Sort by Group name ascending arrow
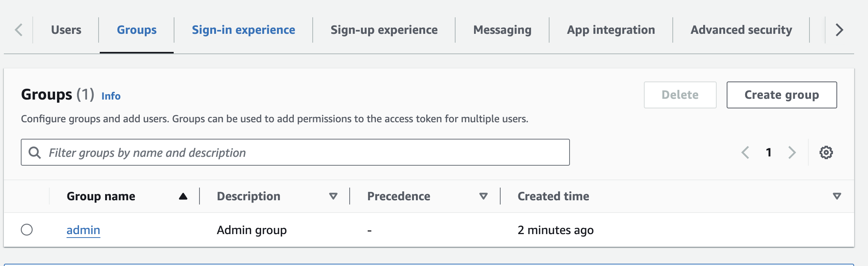Screen dimensions: 868x266 coord(183,196)
